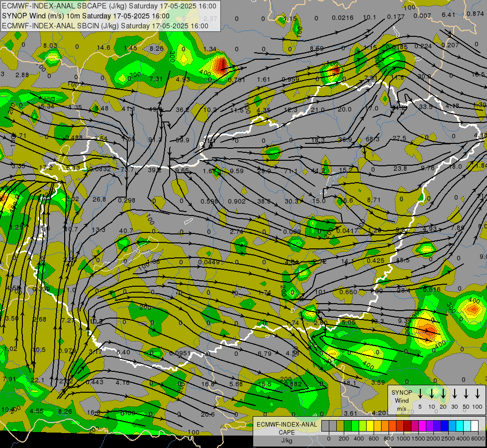Click the 33.5 value on the map
The image size is (487, 448).
click(x=426, y=107)
